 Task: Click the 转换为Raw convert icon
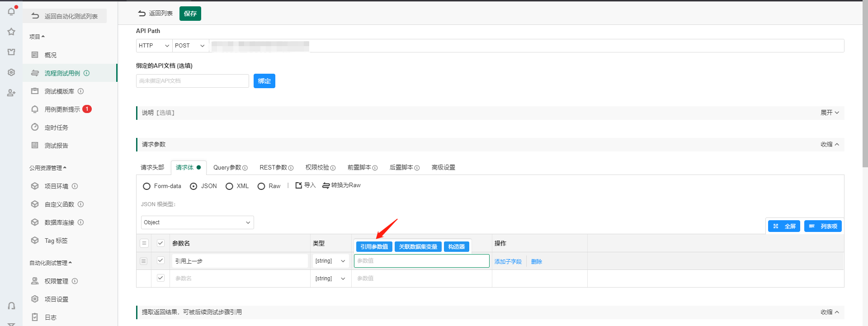[x=325, y=185]
